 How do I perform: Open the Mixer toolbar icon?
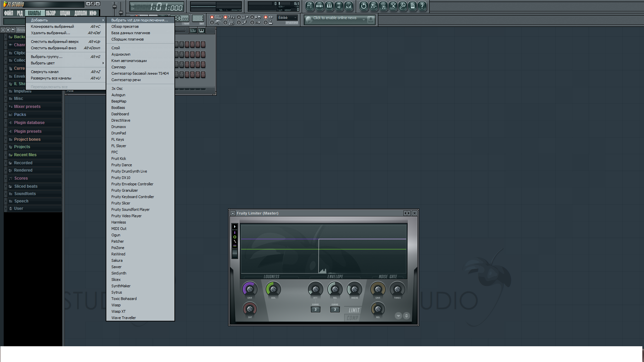tap(348, 6)
